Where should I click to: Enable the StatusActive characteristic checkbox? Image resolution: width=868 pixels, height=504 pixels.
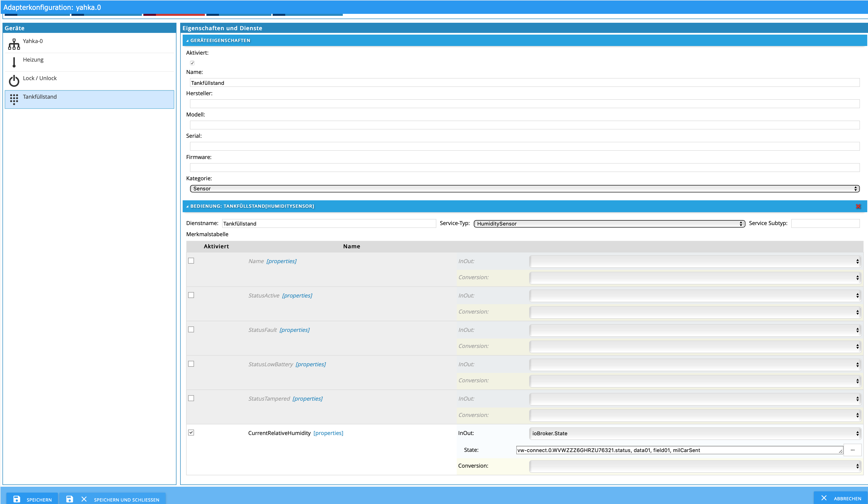[x=191, y=295]
